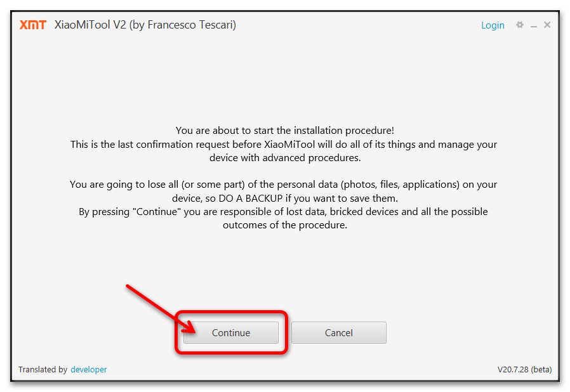Click the XiaoMiTool V2 title text

[x=90, y=25]
